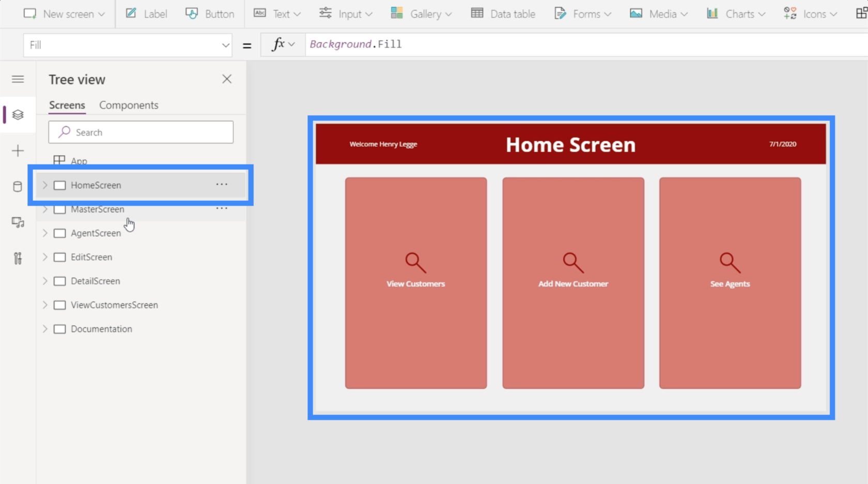The height and width of the screenshot is (484, 868).
Task: Click the Insert plus icon in sidebar
Action: click(x=18, y=151)
